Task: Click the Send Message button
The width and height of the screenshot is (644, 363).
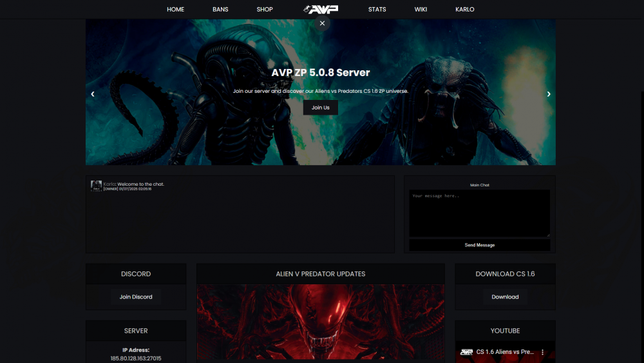Action: [x=479, y=245]
